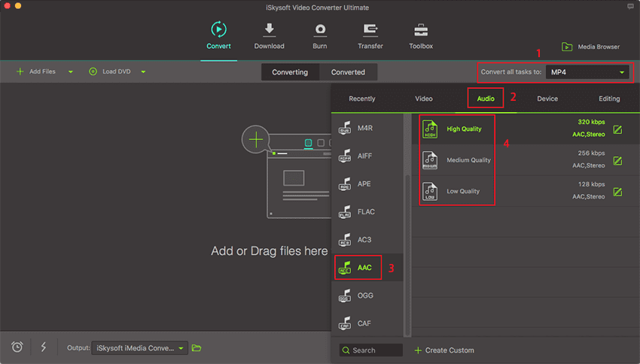This screenshot has height=364, width=640.
Task: Open the MP4 output format dropdown
Action: (587, 72)
